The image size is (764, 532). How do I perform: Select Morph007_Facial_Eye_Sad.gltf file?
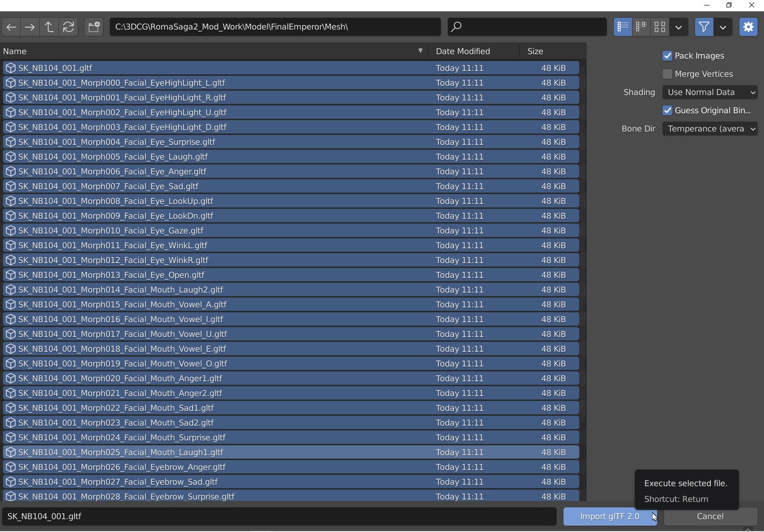point(291,186)
